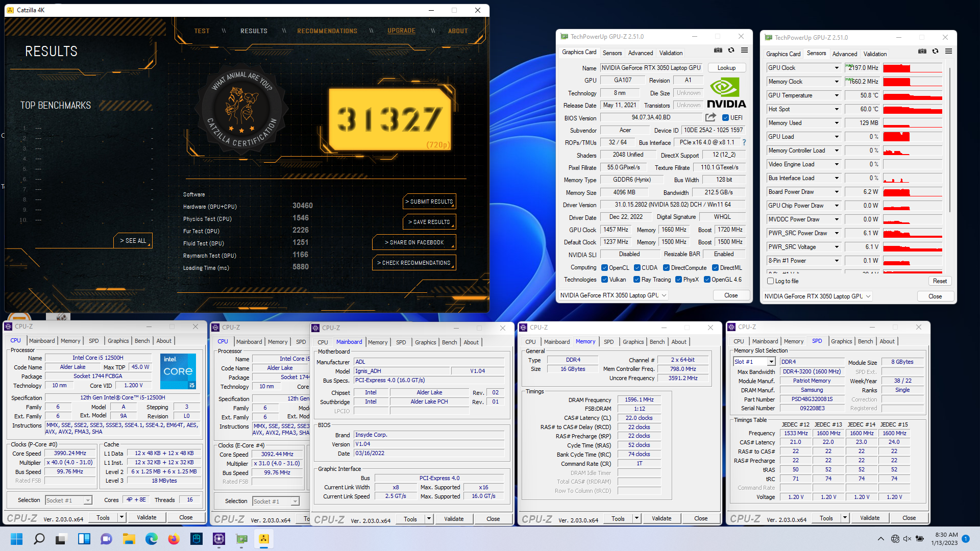This screenshot has width=980, height=551.
Task: Click CHECK RECOMMENDATIONS button
Action: coord(414,263)
